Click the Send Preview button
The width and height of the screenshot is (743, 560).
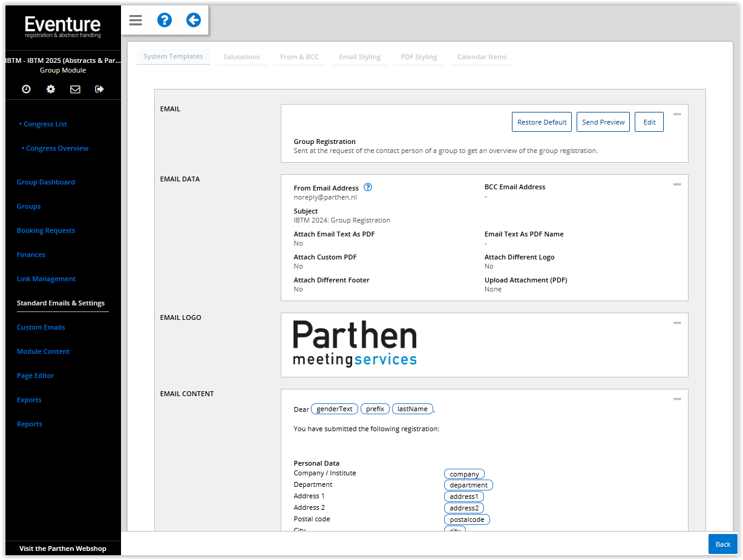click(603, 122)
